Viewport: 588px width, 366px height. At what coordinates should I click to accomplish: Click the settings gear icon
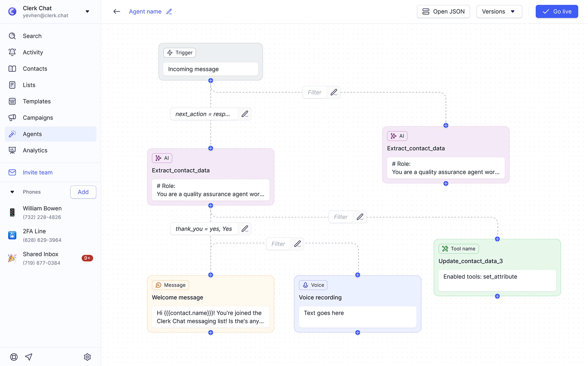(87, 357)
